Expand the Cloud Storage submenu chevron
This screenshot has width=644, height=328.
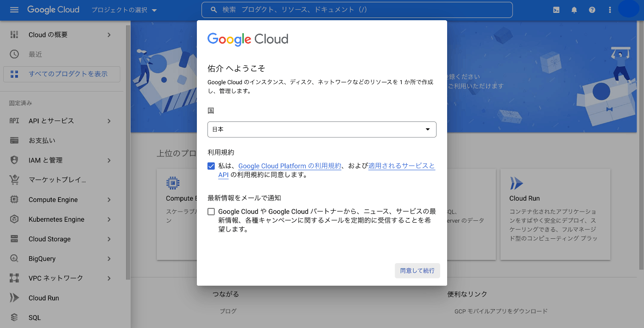[x=109, y=239]
